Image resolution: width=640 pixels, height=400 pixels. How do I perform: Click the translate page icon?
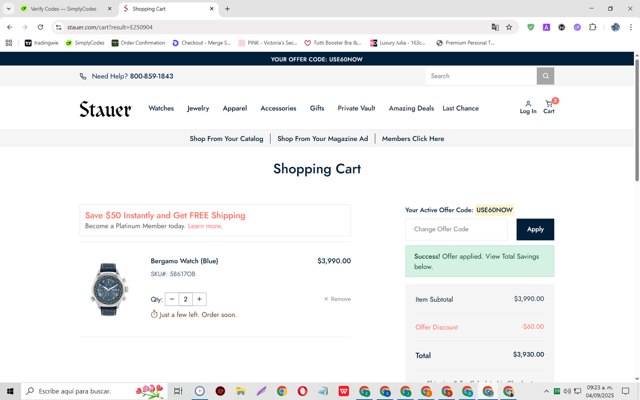[x=495, y=27]
